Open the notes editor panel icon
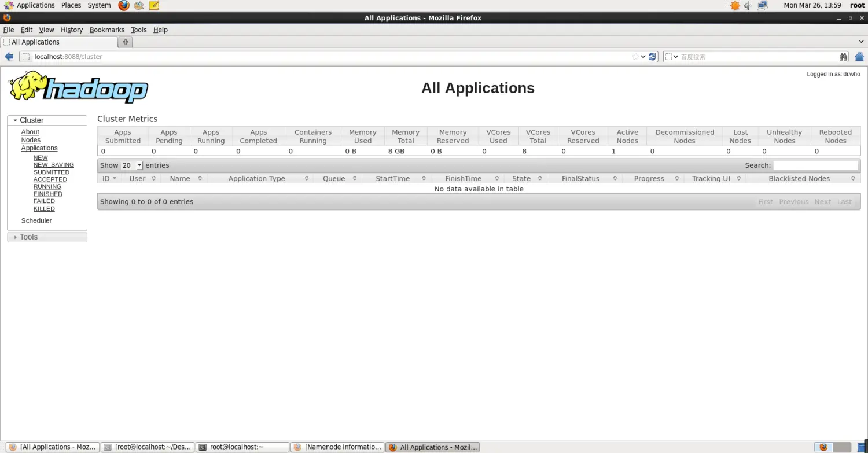 click(154, 5)
